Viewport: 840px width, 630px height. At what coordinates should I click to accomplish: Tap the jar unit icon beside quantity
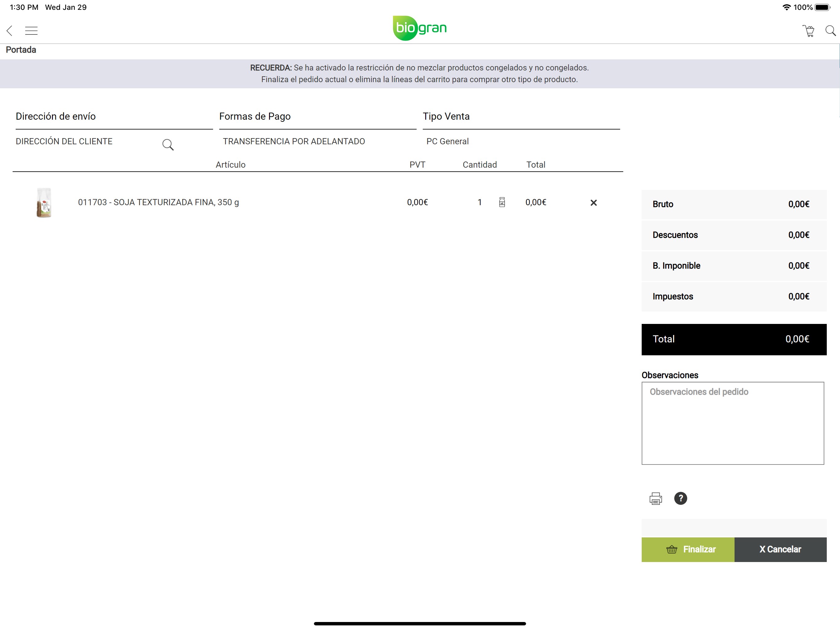click(502, 202)
